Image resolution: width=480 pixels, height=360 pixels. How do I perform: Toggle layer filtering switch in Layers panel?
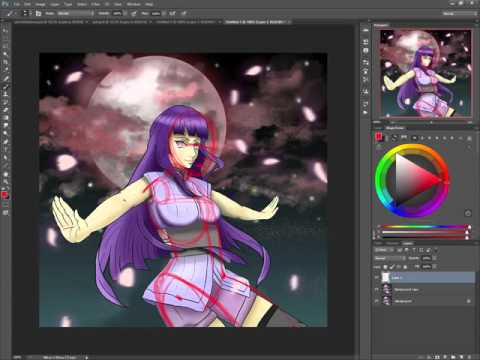[436, 250]
